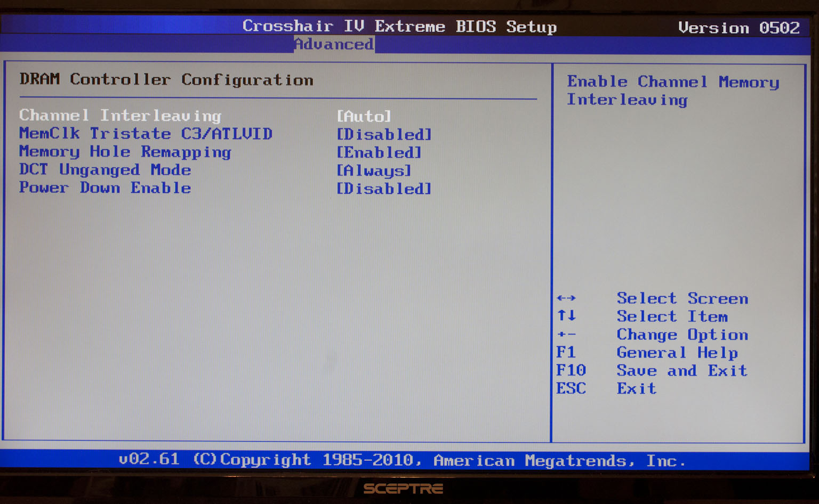Click the ESC key label
819x504 pixels.
(571, 388)
